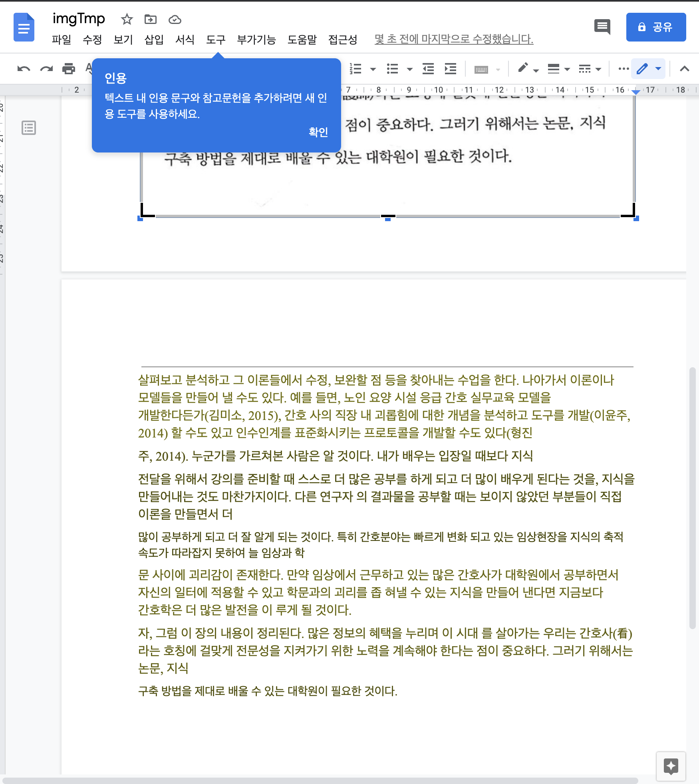Screen dimensions: 699x784
Task: Open the 도움말 menu
Action: tap(302, 40)
